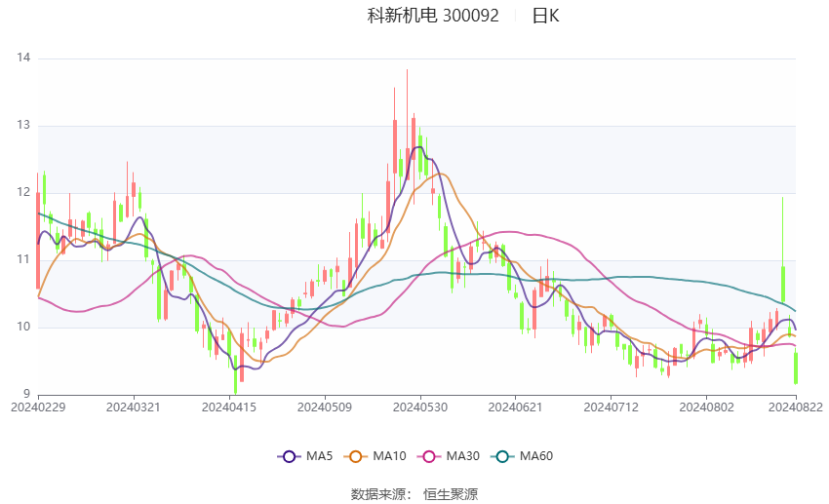Click the last green candlestick at 20240822
The image size is (829, 504).
(796, 368)
